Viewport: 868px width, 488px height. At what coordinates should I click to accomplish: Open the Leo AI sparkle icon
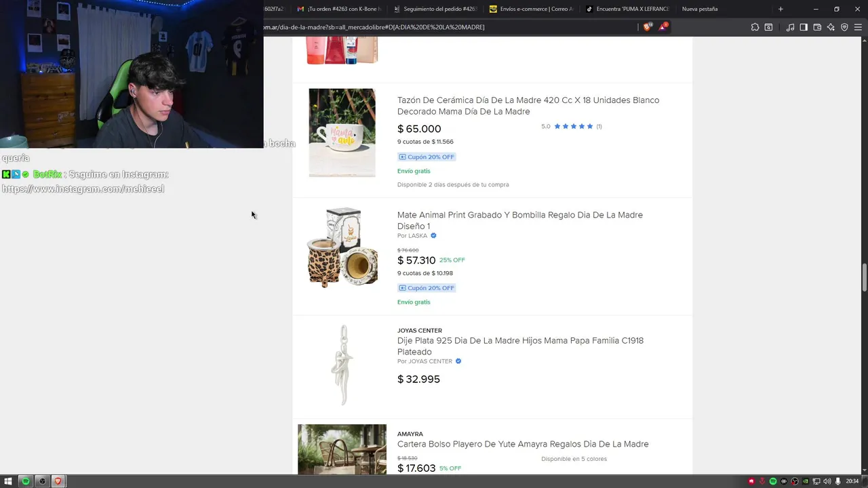click(831, 27)
